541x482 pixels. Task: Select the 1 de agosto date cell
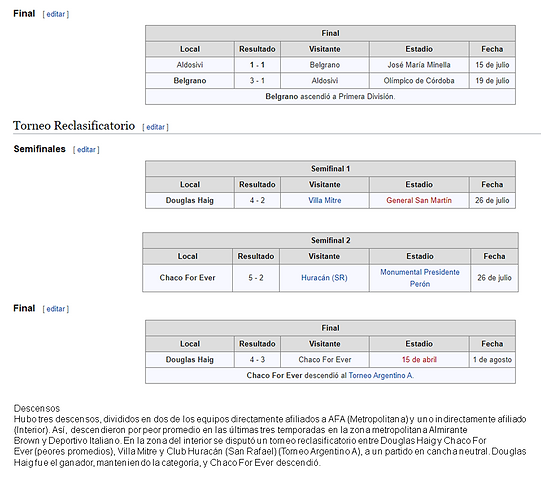(x=492, y=360)
